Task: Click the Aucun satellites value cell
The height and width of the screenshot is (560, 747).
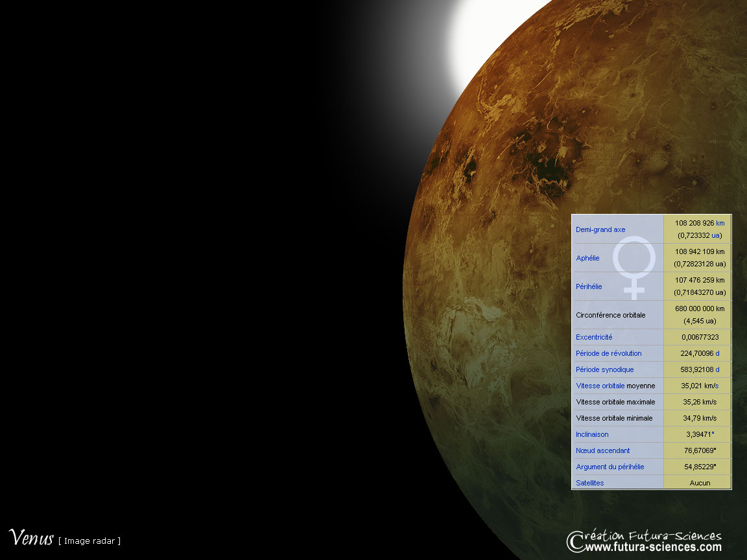Action: point(700,483)
